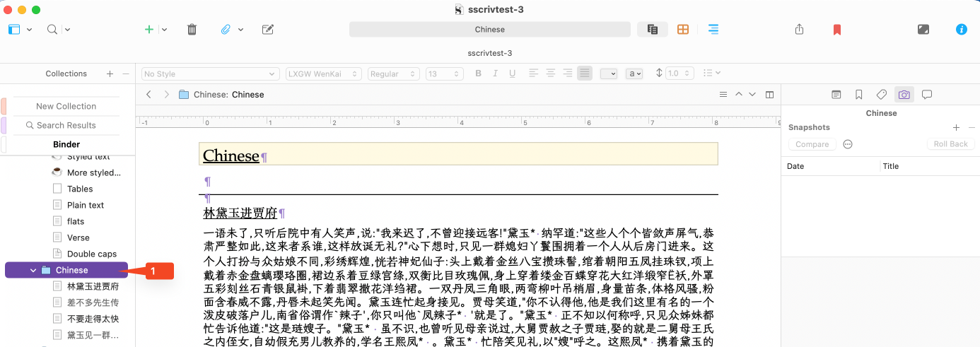
Task: Add a new collection with plus
Action: (x=110, y=73)
